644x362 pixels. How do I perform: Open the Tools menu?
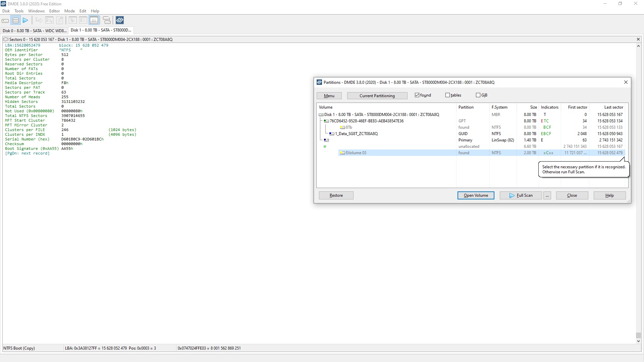(19, 11)
